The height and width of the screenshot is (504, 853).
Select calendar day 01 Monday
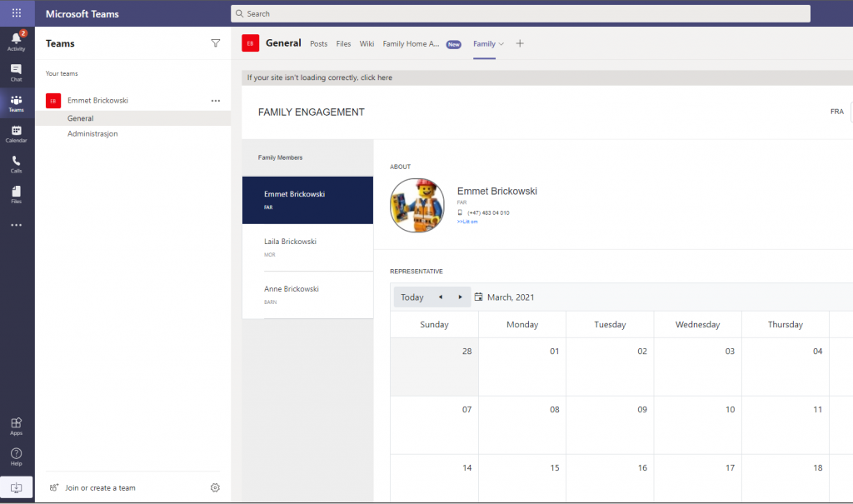point(522,367)
